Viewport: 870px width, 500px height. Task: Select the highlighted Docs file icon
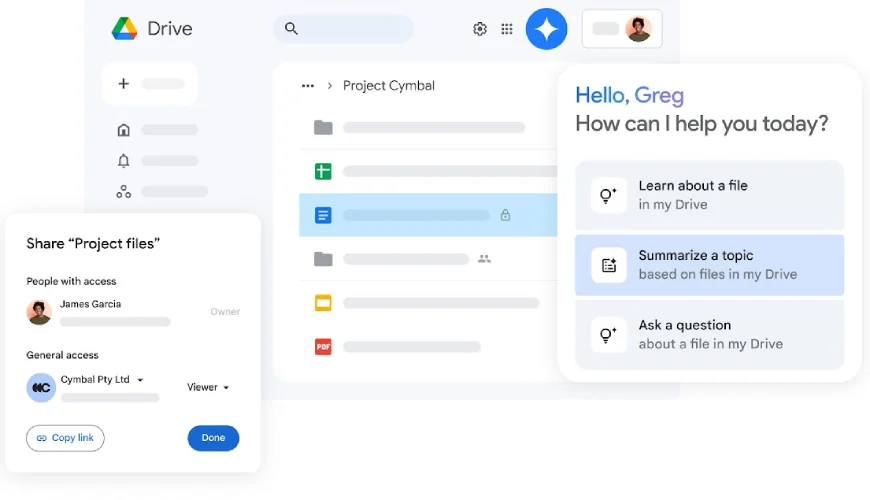pos(323,215)
